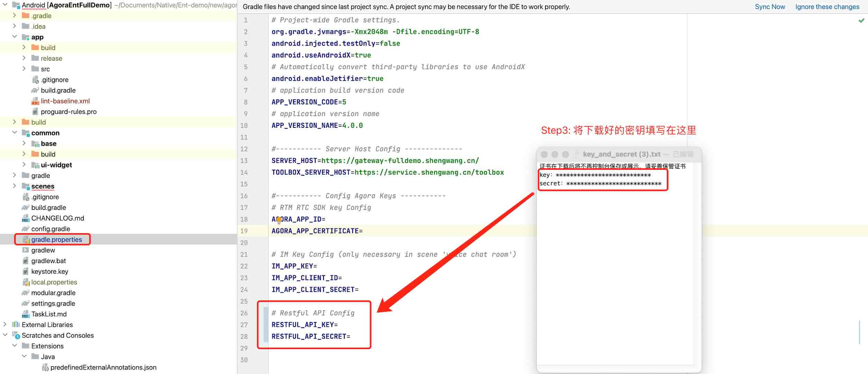868x374 pixels.
Task: Click the green checkmark inspection icon
Action: coord(861,21)
